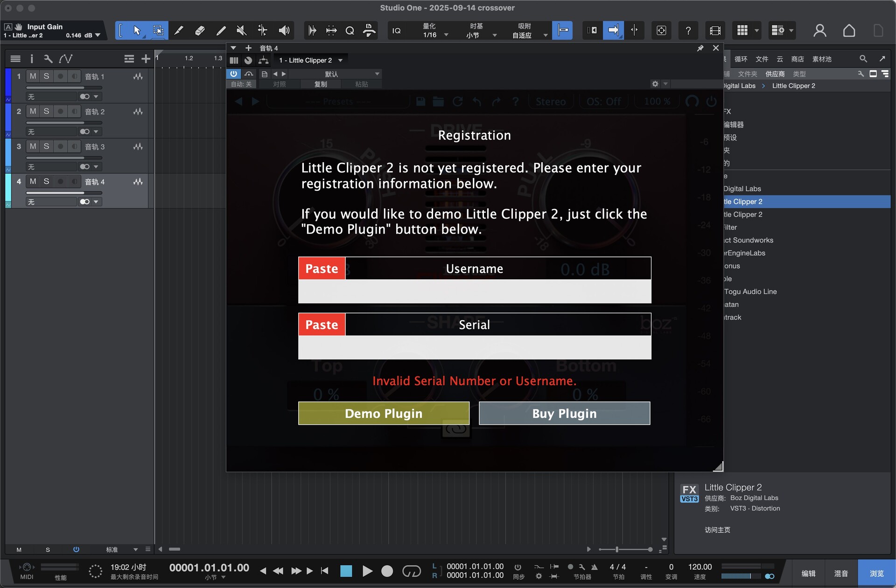Click Paste button next to Username
This screenshot has height=588, width=896.
(322, 269)
